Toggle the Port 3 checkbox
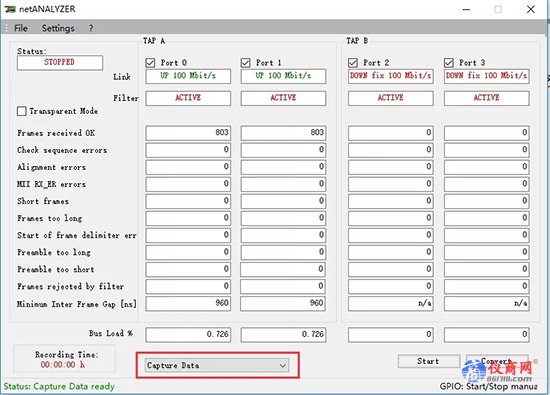The width and height of the screenshot is (550, 395). (x=449, y=63)
